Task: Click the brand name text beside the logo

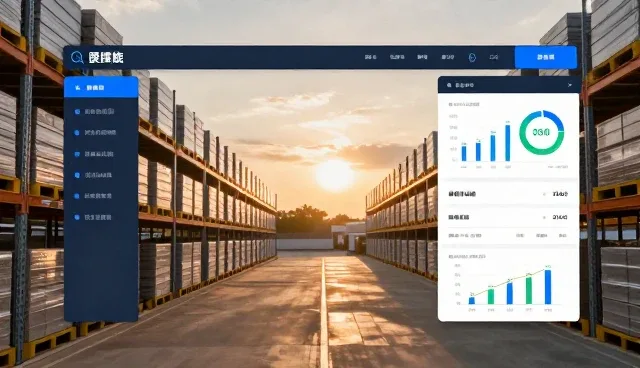Action: pyautogui.click(x=106, y=58)
